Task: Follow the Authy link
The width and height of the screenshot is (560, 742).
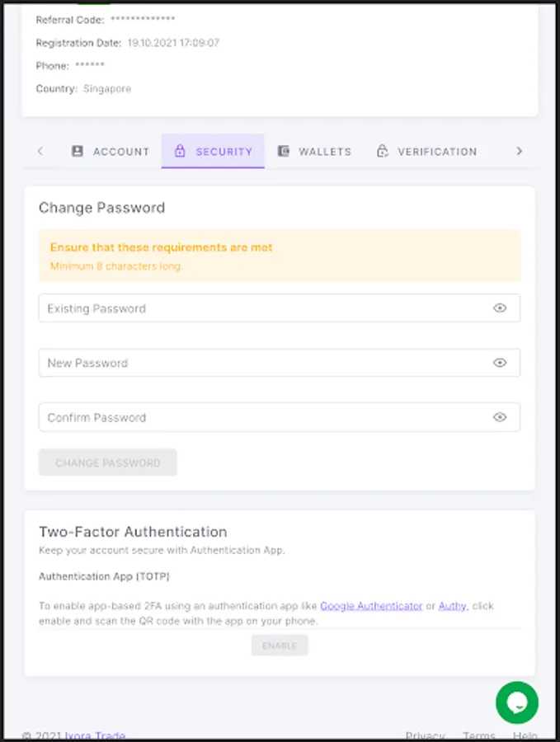Action: point(452,606)
